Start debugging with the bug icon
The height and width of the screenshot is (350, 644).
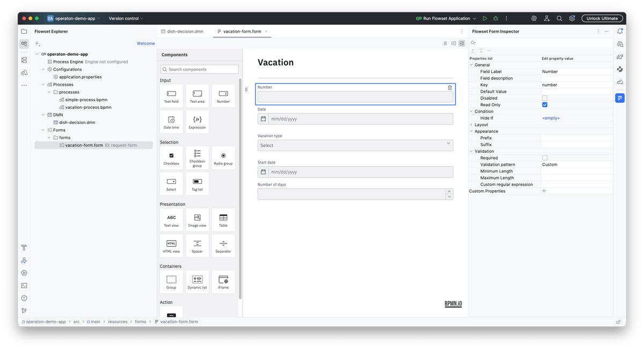point(495,18)
